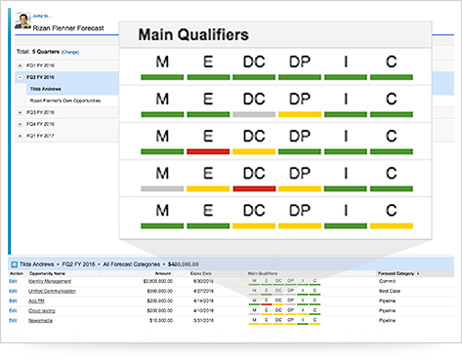The width and height of the screenshot is (462, 360).
Task: Click Rizan Flenner's profile photo
Action: 23,21
